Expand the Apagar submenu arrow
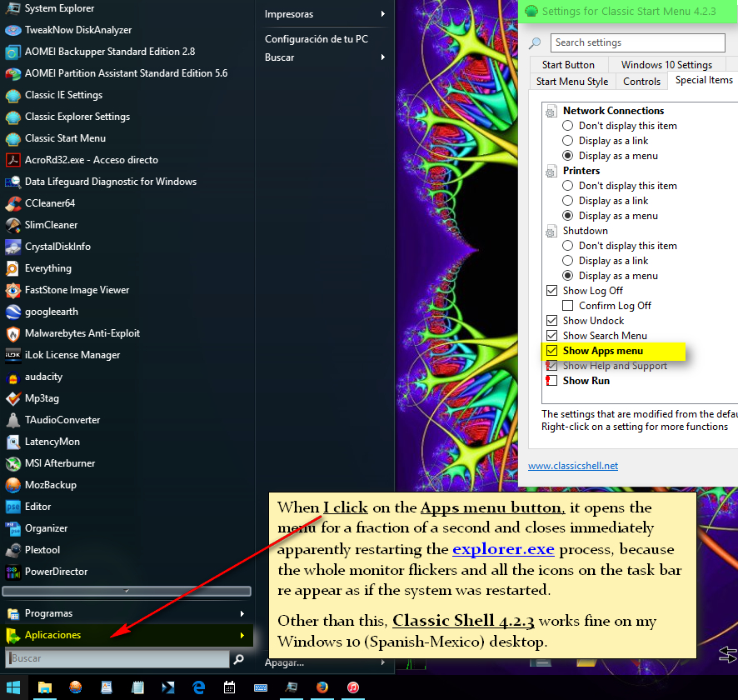Screen dimensions: 738x700 (x=382, y=662)
